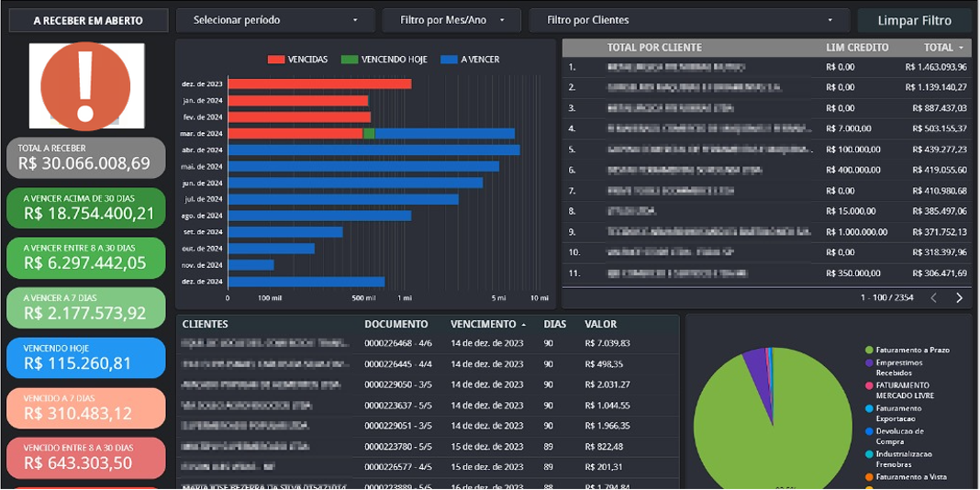Click the abr. de 2024 blue bar

[x=373, y=150]
